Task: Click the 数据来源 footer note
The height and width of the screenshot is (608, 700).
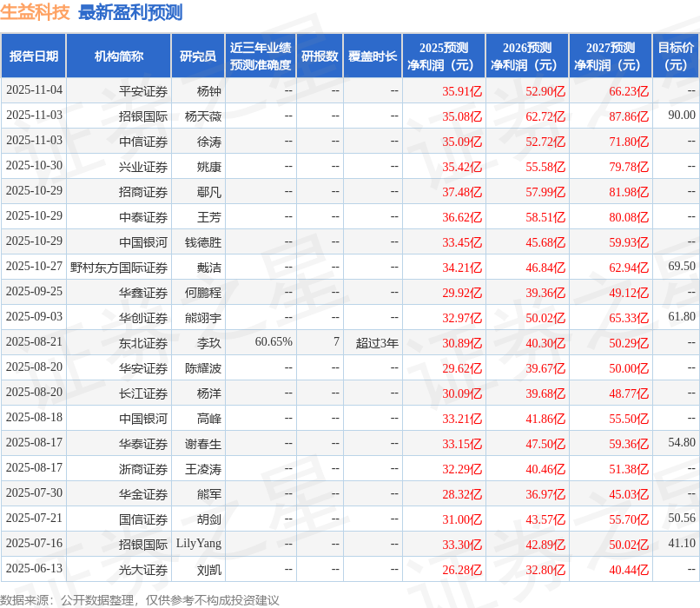Action: pyautogui.click(x=140, y=600)
